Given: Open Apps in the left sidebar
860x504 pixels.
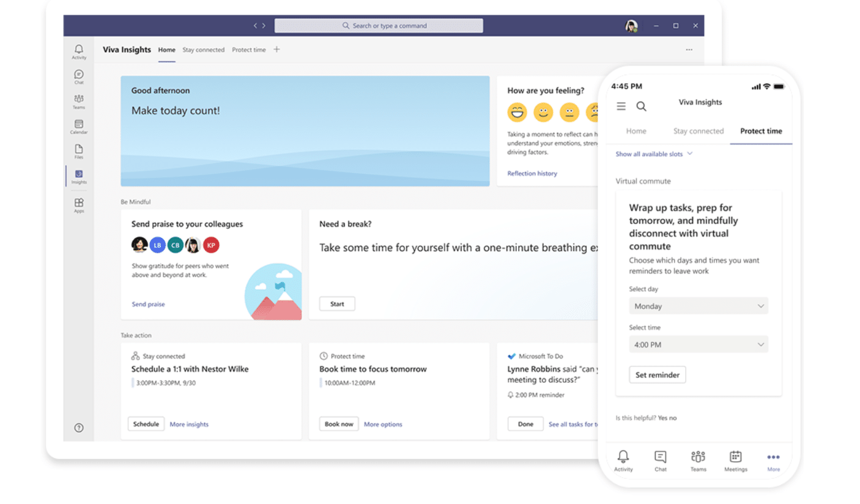Looking at the screenshot, I should click(79, 206).
